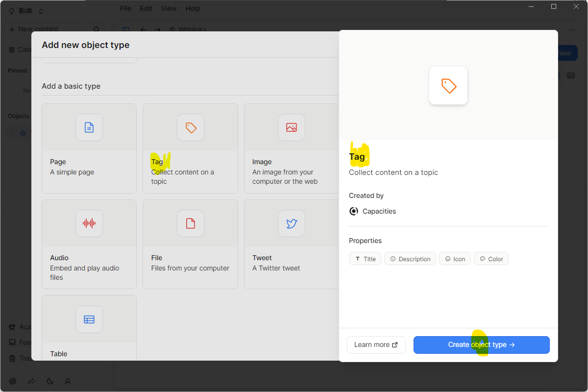Toggle dark mode with moon icon
This screenshot has width=588, height=392.
pyautogui.click(x=50, y=381)
